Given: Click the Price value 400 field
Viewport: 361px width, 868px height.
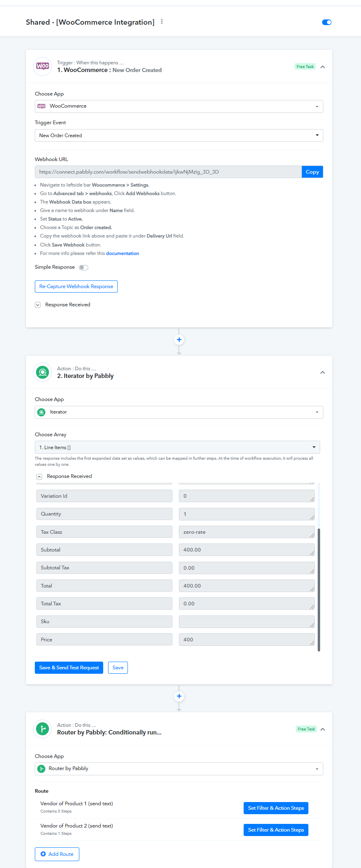Looking at the screenshot, I should (x=246, y=640).
